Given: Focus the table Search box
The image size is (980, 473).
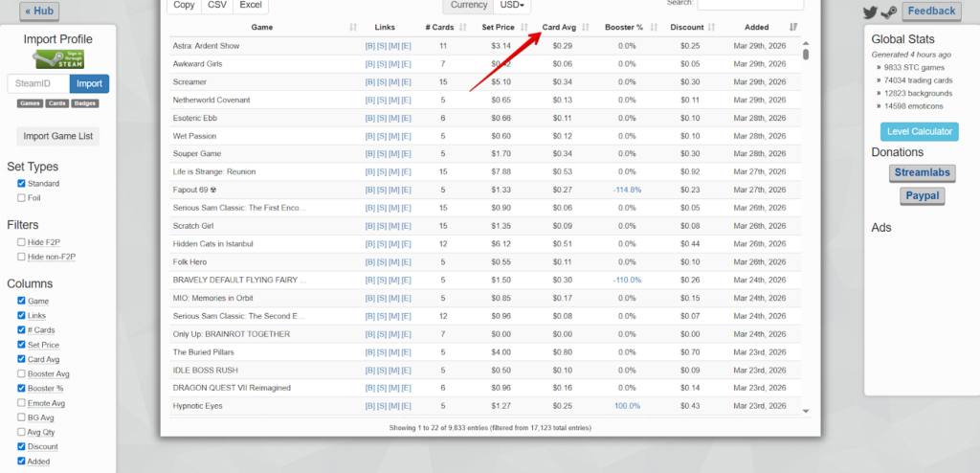Looking at the screenshot, I should tap(750, 4).
